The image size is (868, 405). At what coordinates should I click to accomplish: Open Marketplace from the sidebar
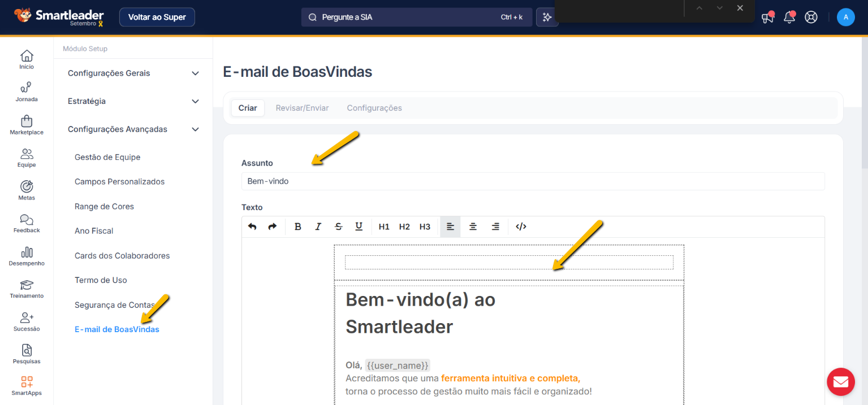27,125
